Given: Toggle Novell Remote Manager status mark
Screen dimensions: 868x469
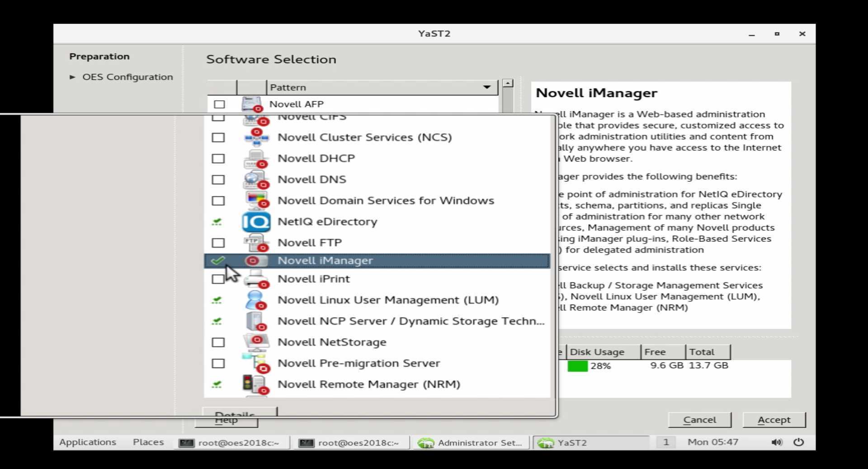Looking at the screenshot, I should [217, 385].
